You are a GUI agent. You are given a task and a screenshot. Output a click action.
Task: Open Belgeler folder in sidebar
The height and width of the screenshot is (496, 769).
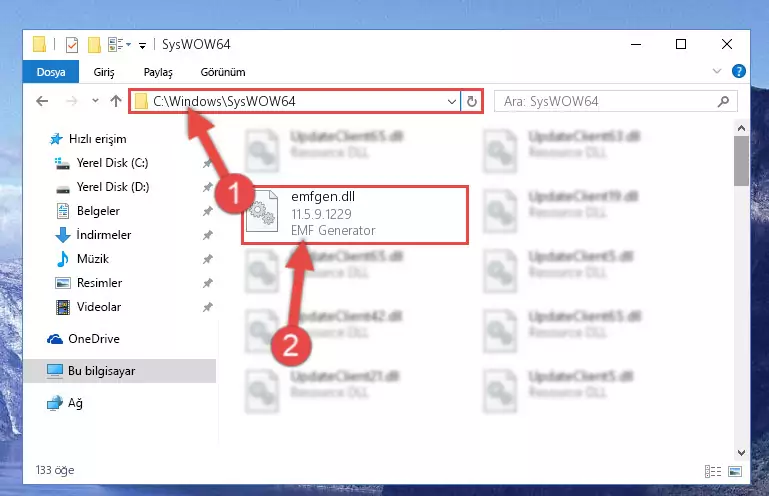tap(88, 211)
